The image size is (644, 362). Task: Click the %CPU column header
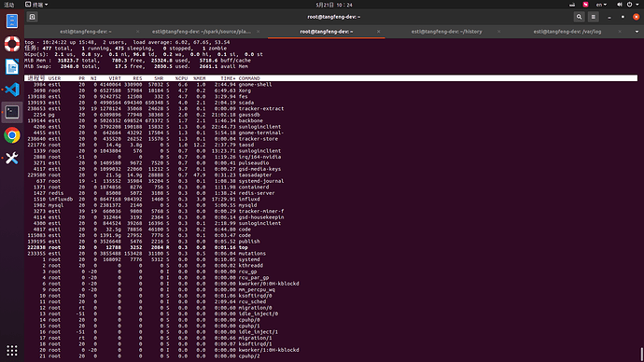[181, 78]
